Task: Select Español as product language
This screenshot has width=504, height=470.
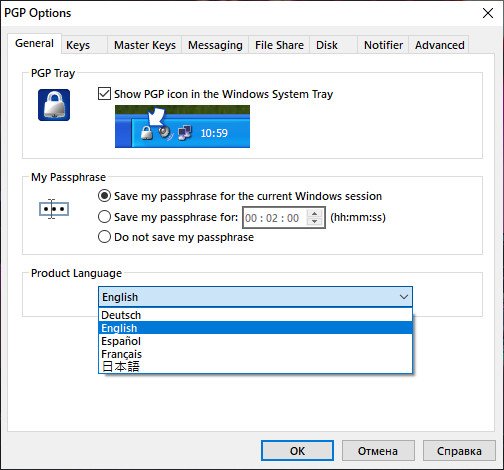Action: [x=256, y=341]
